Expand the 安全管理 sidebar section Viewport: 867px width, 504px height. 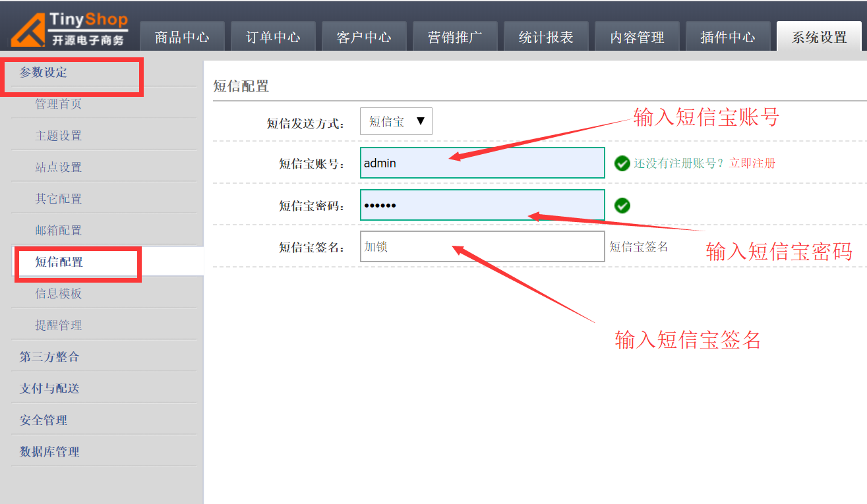point(44,420)
